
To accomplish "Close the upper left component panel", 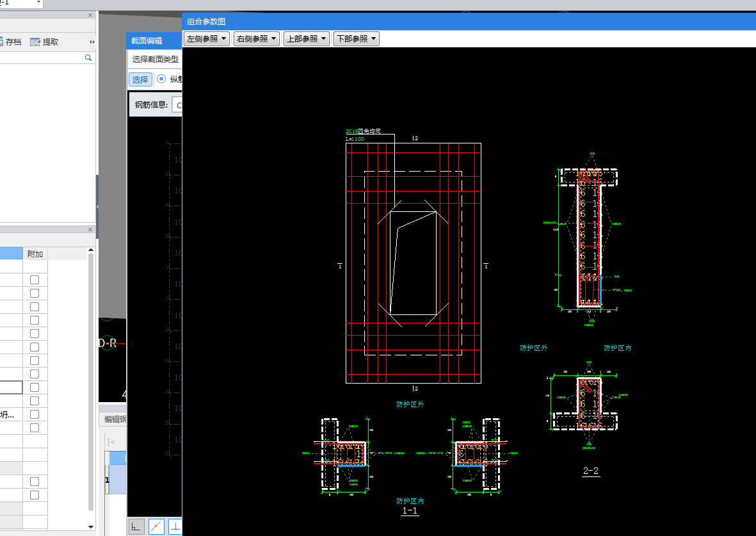I will click(90, 15).
